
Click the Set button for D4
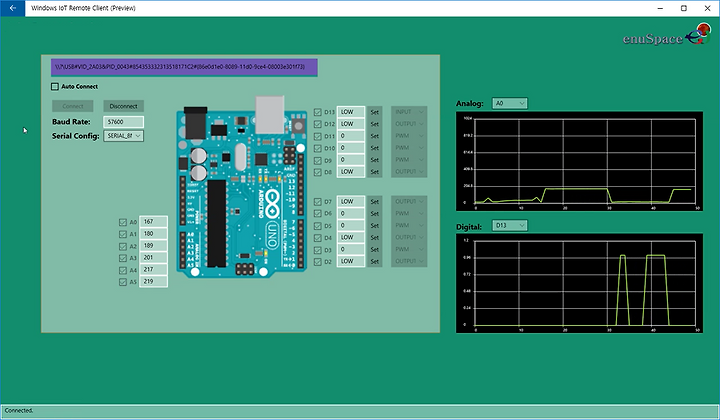(375, 237)
